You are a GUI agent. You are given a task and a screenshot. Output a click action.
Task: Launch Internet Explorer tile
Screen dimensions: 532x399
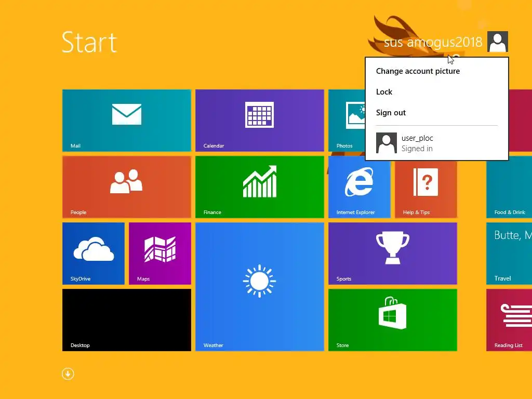click(360, 187)
